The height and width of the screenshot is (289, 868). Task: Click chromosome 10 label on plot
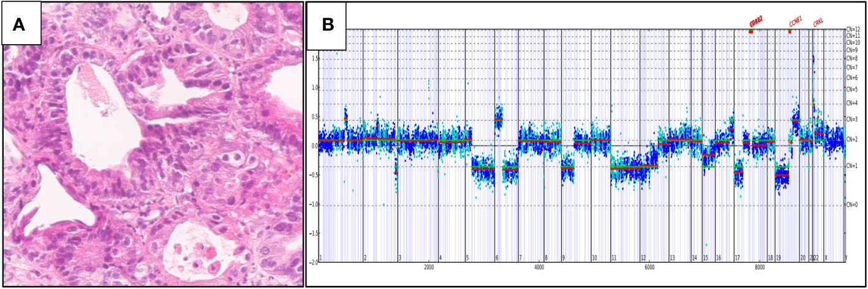tap(594, 258)
